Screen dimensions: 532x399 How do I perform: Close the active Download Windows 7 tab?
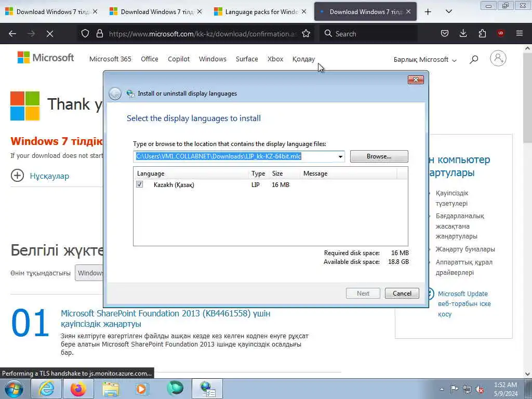pos(408,11)
